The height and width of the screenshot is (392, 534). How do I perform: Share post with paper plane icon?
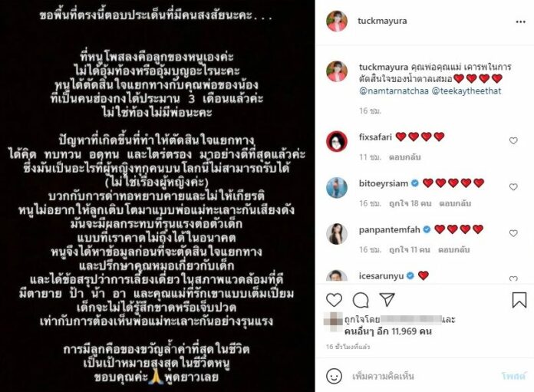tap(387, 299)
